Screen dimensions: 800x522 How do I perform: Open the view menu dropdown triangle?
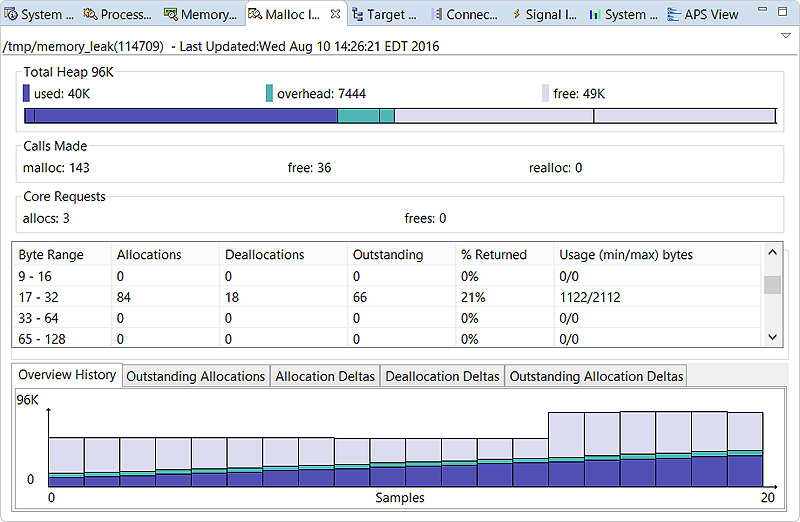pos(786,35)
